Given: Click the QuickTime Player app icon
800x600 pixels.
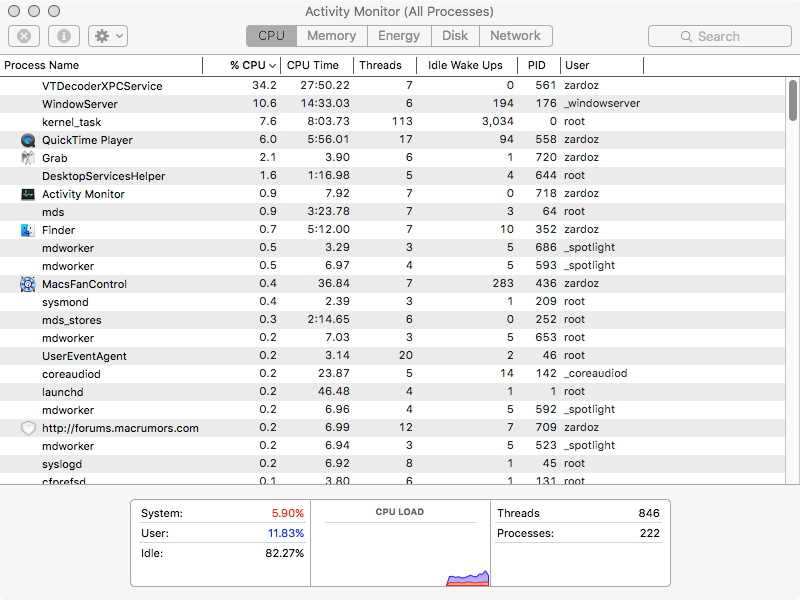Looking at the screenshot, I should pos(28,140).
